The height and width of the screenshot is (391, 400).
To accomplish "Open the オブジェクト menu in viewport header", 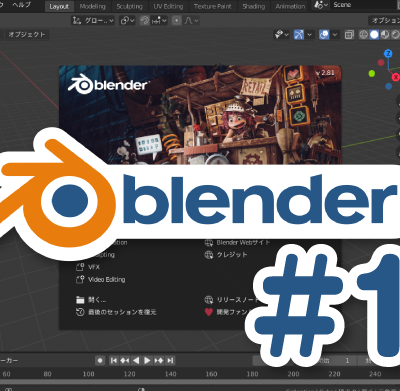I will point(26,34).
